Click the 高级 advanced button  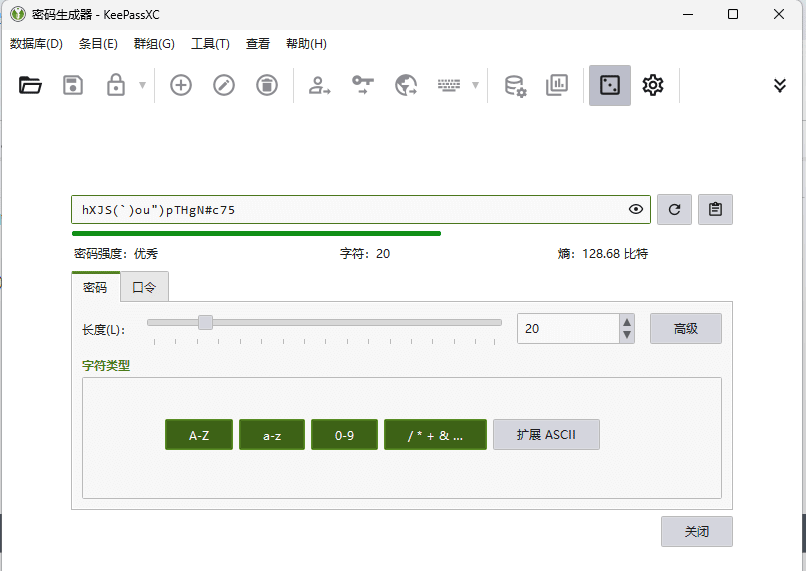(686, 328)
